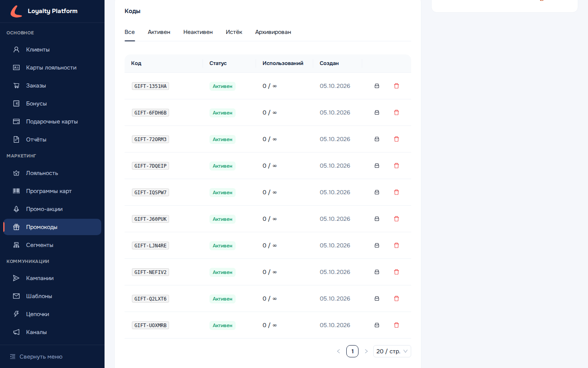Select the Истёк filter tab

coord(234,32)
